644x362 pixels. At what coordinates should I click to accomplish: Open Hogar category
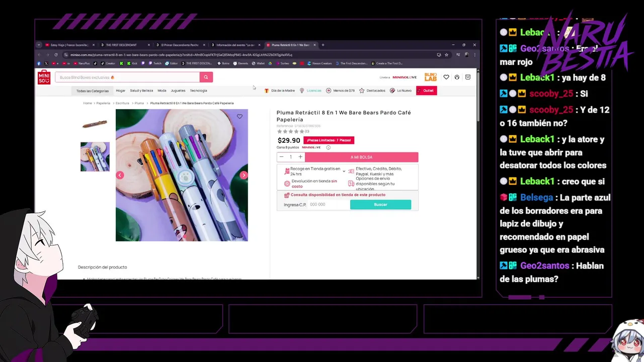coord(120,90)
